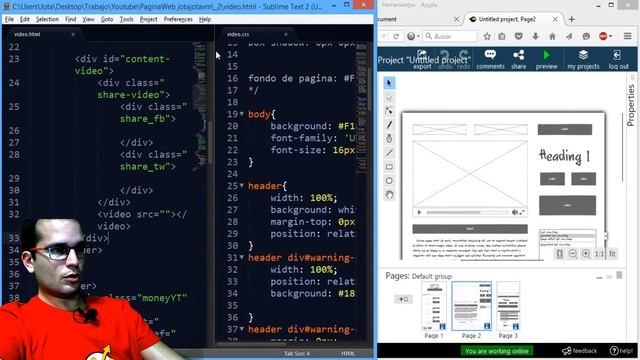Select the pencil drawing tool

click(389, 125)
